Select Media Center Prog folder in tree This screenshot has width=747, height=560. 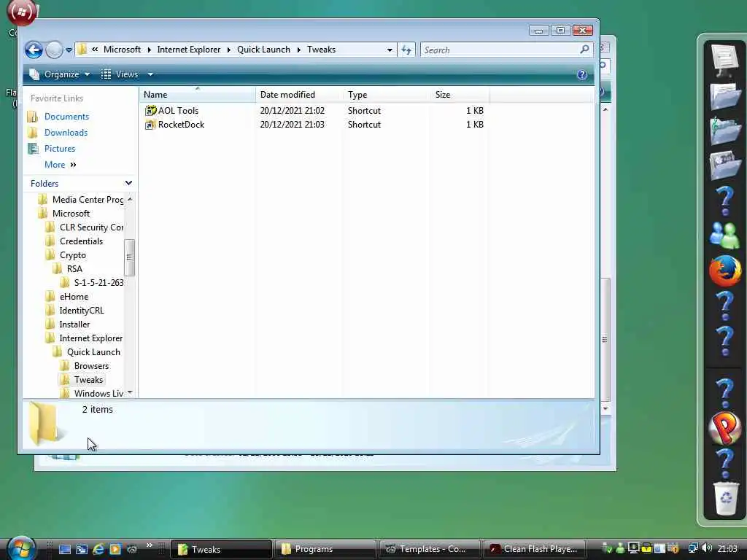[88, 200]
